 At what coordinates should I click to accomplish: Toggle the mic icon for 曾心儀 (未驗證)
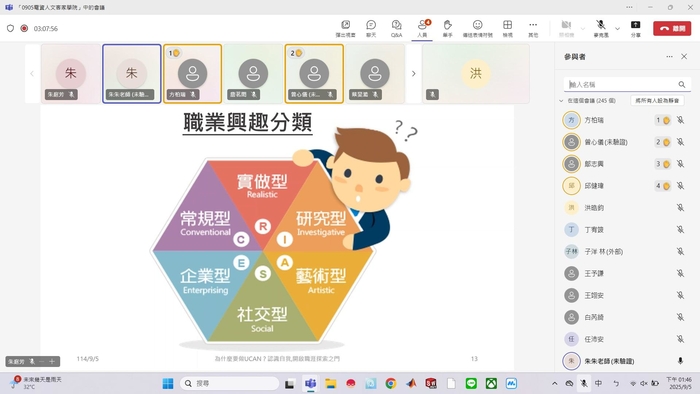click(x=680, y=142)
